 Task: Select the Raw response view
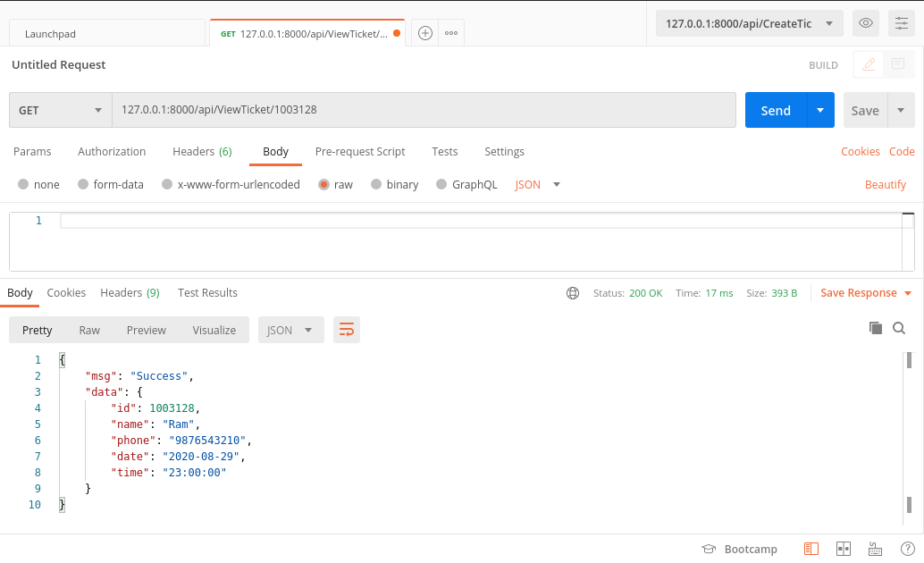pyautogui.click(x=89, y=330)
